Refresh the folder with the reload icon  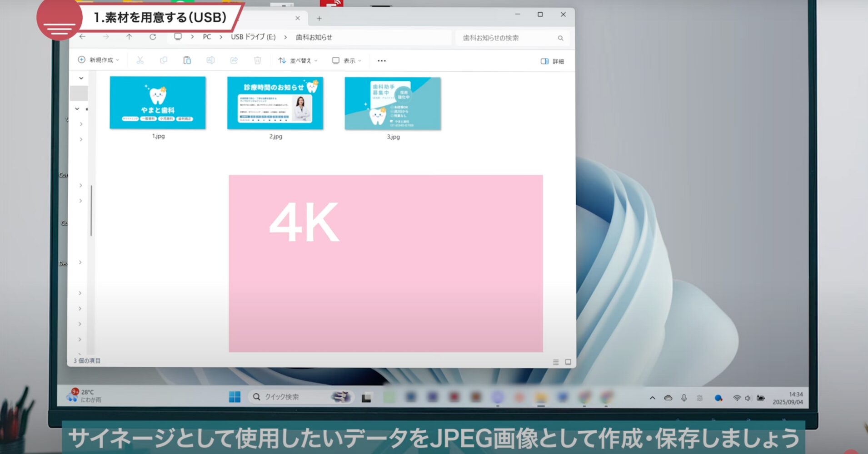[153, 37]
